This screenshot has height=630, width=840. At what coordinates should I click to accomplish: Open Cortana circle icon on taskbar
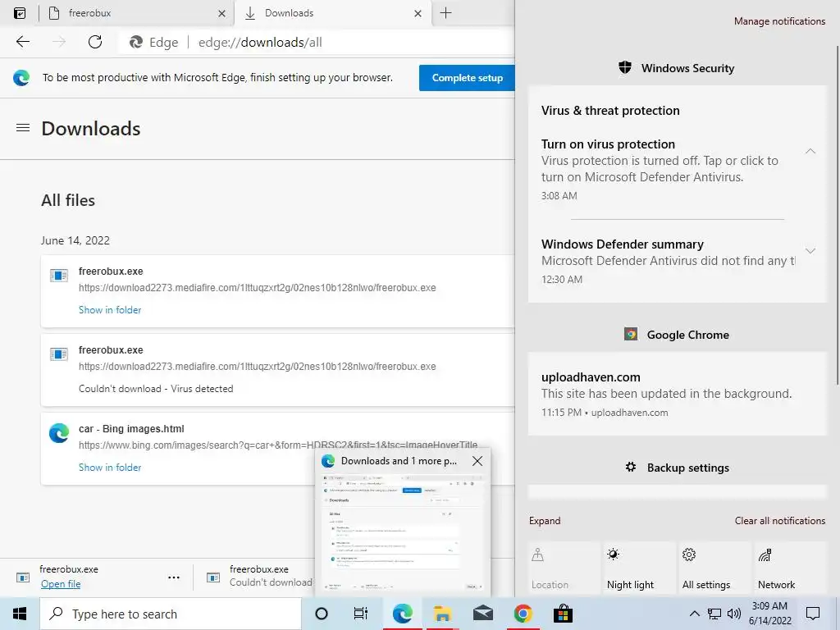(x=322, y=614)
